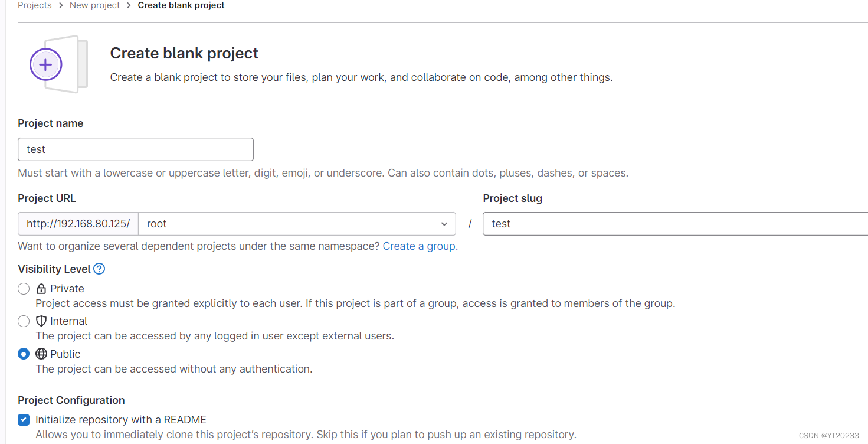Image resolution: width=868 pixels, height=444 pixels.
Task: Open the root namespace dropdown
Action: 297,224
